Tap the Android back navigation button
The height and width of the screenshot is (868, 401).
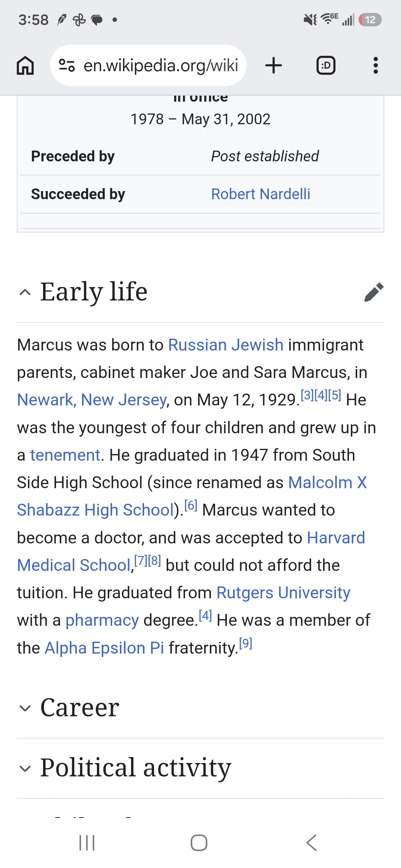pos(312,842)
